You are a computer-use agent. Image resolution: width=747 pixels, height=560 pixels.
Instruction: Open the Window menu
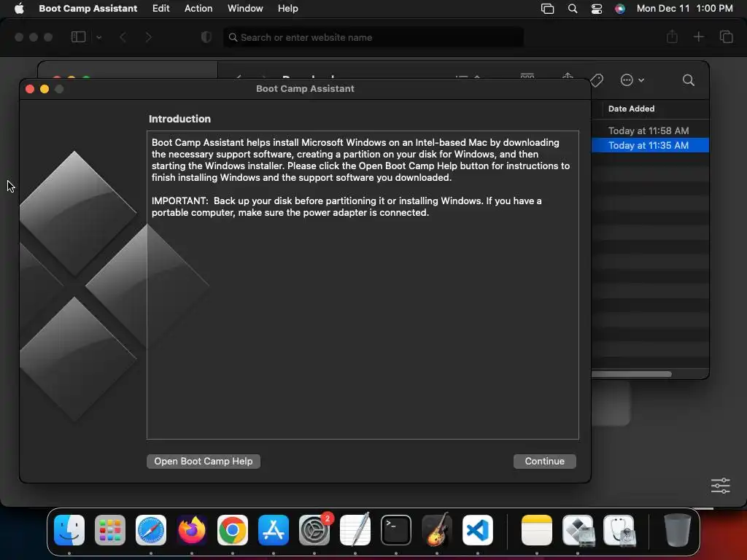click(x=245, y=9)
